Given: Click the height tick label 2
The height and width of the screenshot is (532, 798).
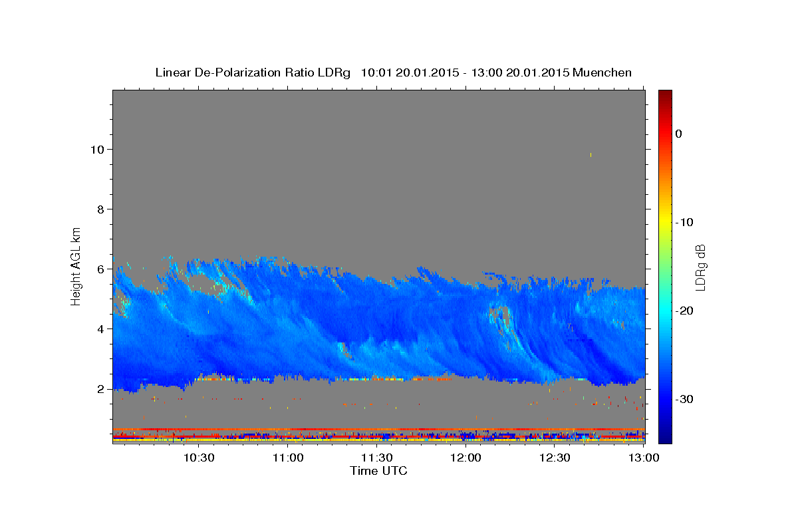Looking at the screenshot, I should point(102,389).
